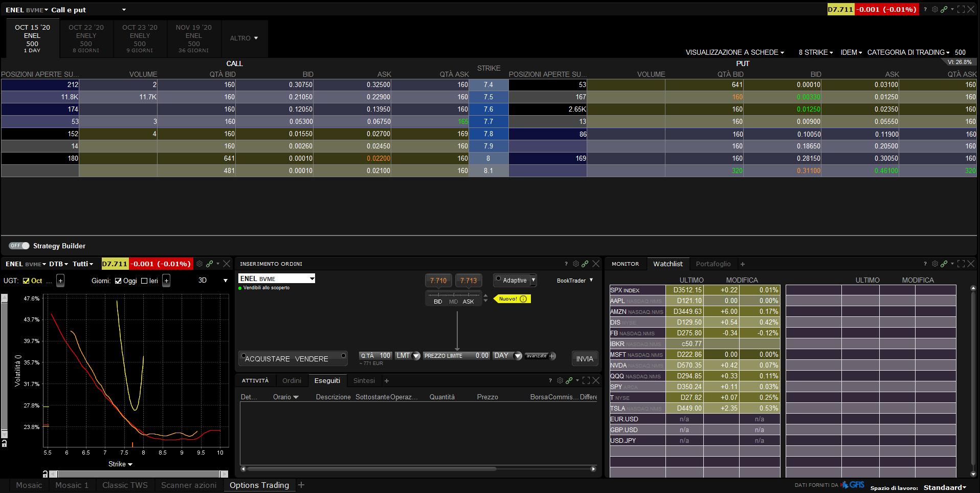Click the Q.TÀ quantity field

[375, 356]
